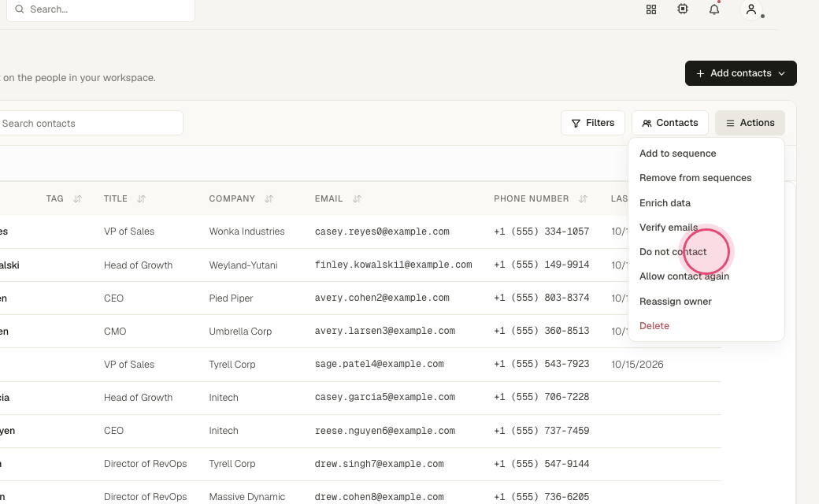Screen dimensions: 819x504
Task: Open the user profile avatar menu
Action: [751, 9]
